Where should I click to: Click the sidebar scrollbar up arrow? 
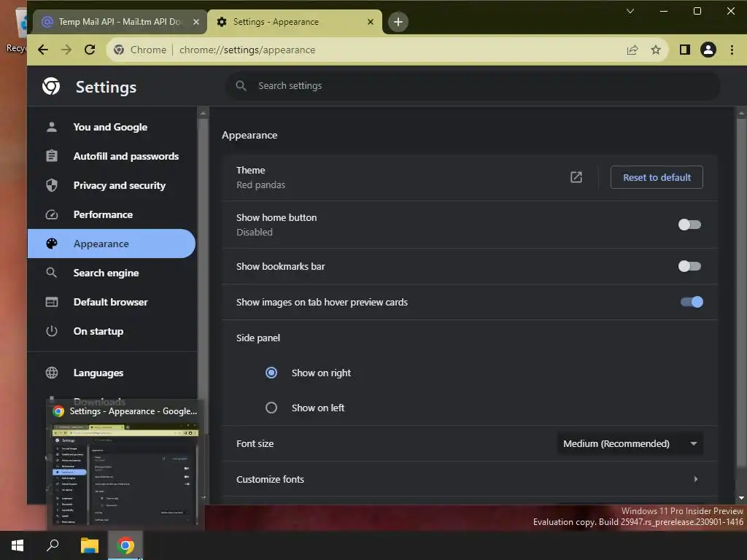[203, 113]
